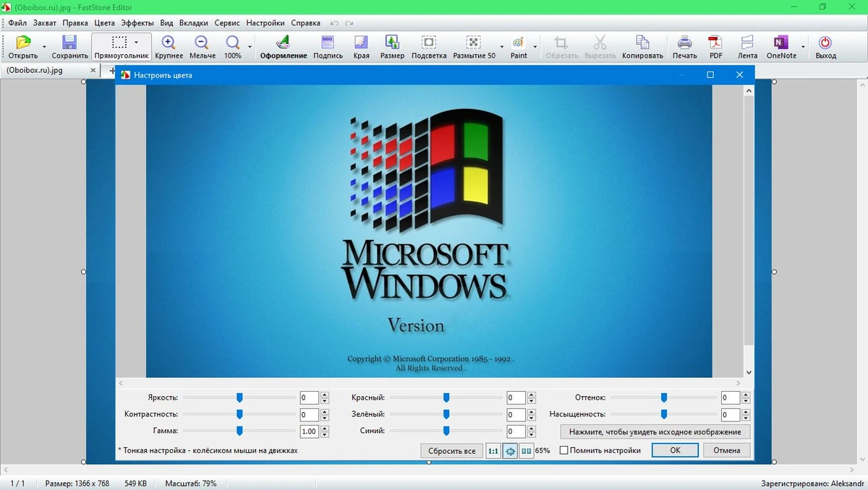
Task: Click the Размытие 50 blur icon
Action: (474, 43)
